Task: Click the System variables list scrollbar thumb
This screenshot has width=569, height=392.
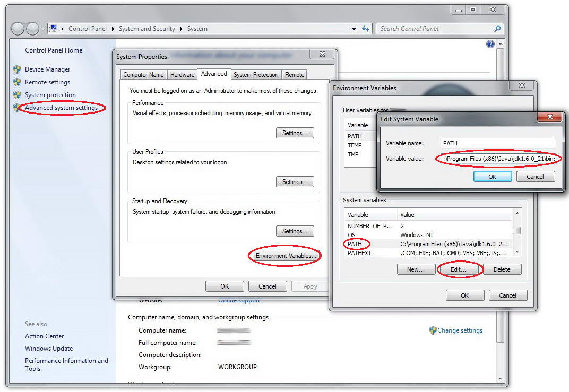Action: coord(517,230)
